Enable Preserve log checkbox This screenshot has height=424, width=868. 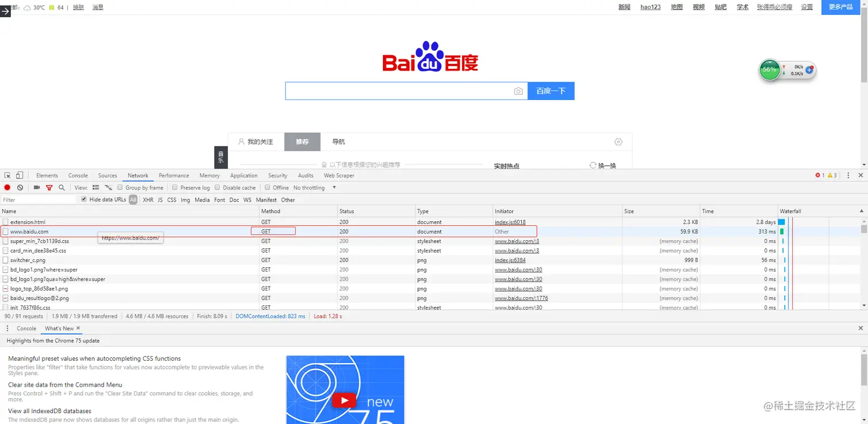[175, 187]
